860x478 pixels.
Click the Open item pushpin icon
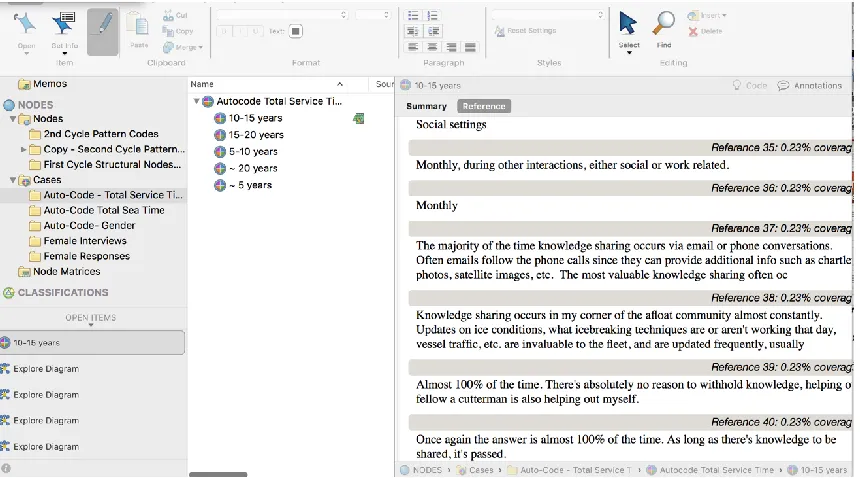tap(25, 24)
